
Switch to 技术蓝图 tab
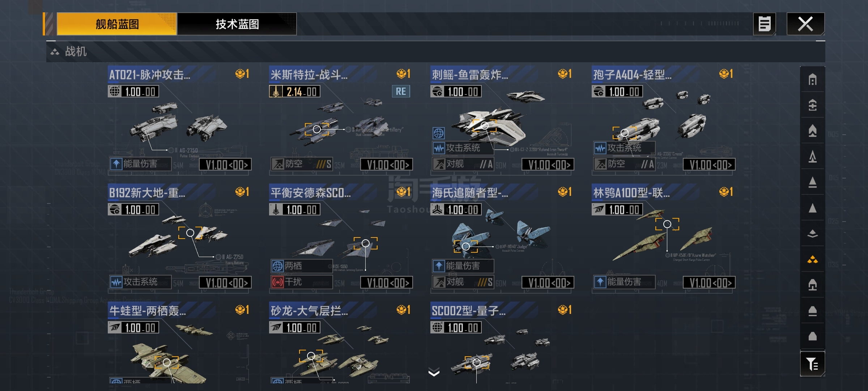[x=237, y=24]
